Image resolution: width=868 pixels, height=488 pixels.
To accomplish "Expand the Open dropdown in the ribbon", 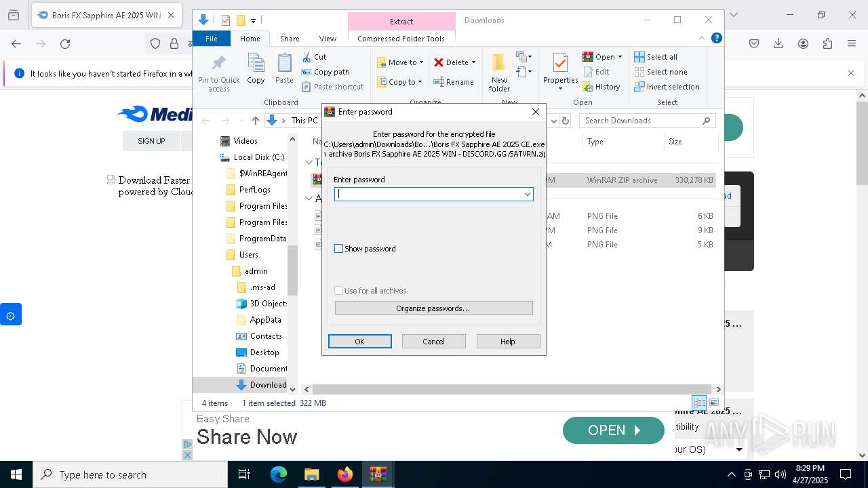I will [x=620, y=57].
